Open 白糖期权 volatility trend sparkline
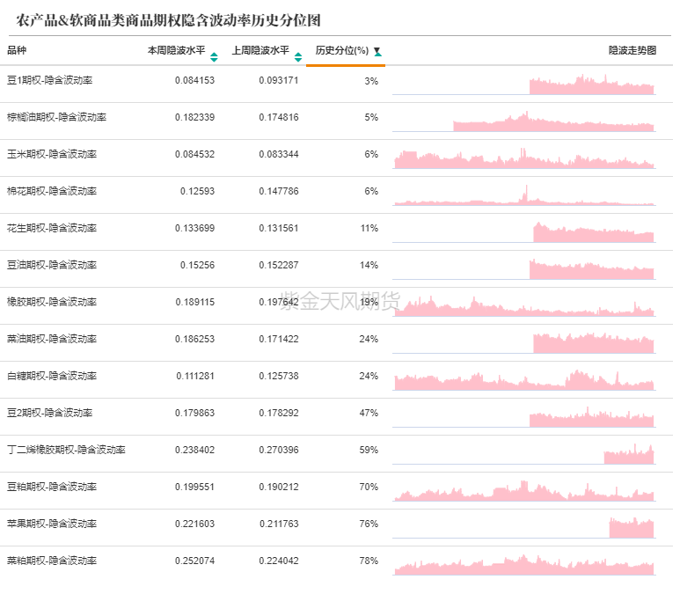The height and width of the screenshot is (616, 680). (524, 379)
